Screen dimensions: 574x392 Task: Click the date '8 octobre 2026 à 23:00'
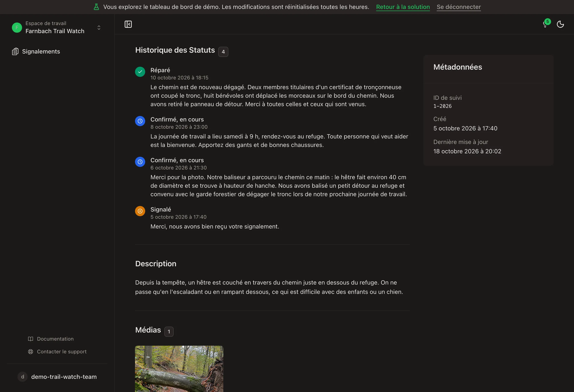[x=179, y=127]
